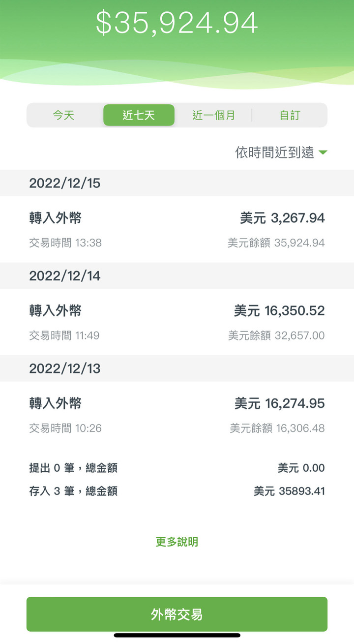
Task: Open the 更多說明 link
Action: (177, 542)
